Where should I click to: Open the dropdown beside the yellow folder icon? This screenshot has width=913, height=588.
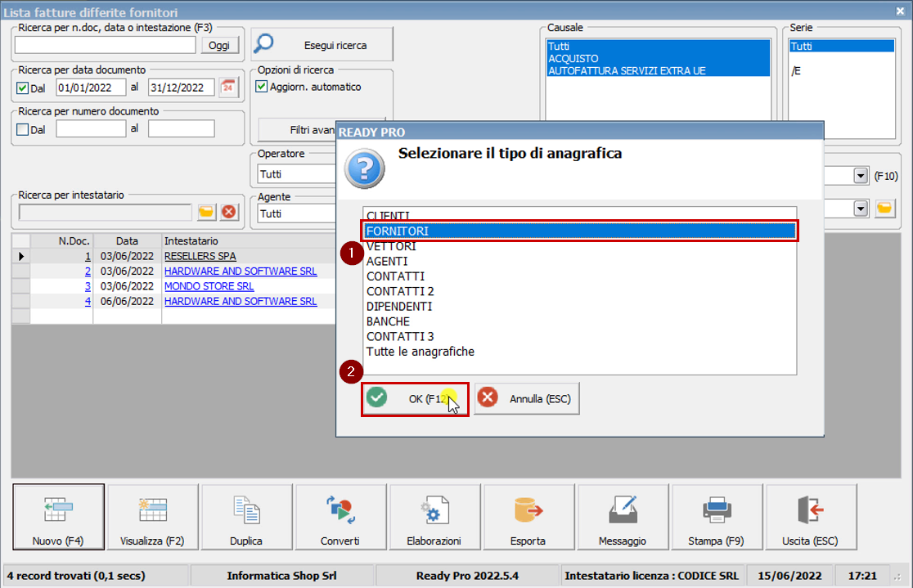(860, 209)
